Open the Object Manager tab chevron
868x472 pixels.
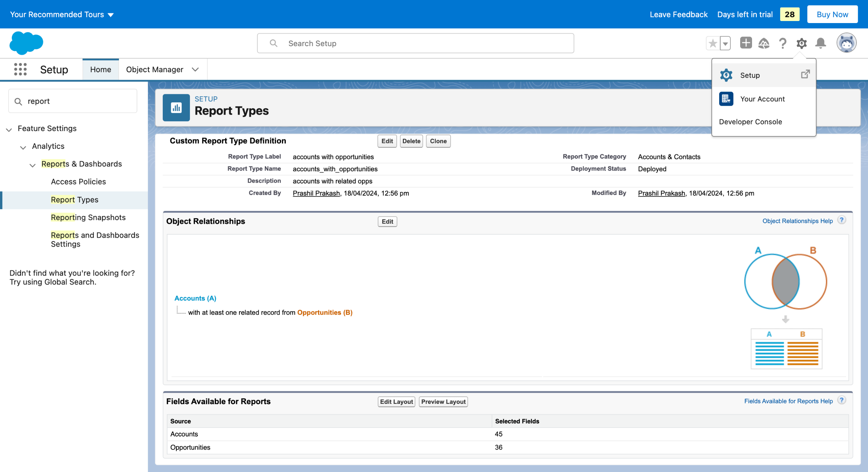click(x=195, y=70)
